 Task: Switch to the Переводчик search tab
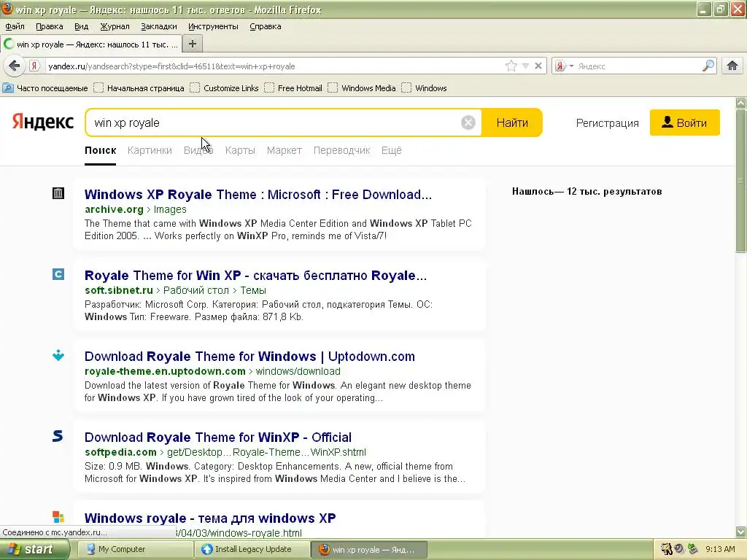click(x=341, y=150)
